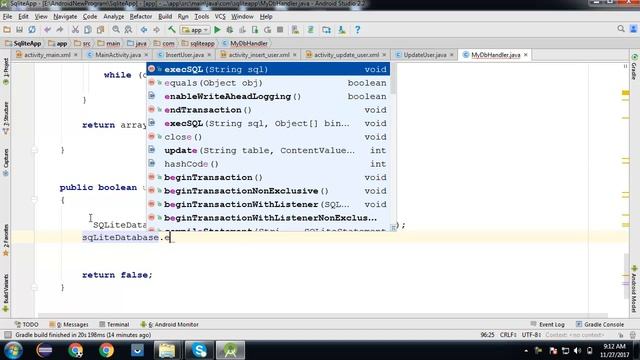Open SDK Manager icon in toolbar
This screenshot has height=360, width=640.
[342, 29]
